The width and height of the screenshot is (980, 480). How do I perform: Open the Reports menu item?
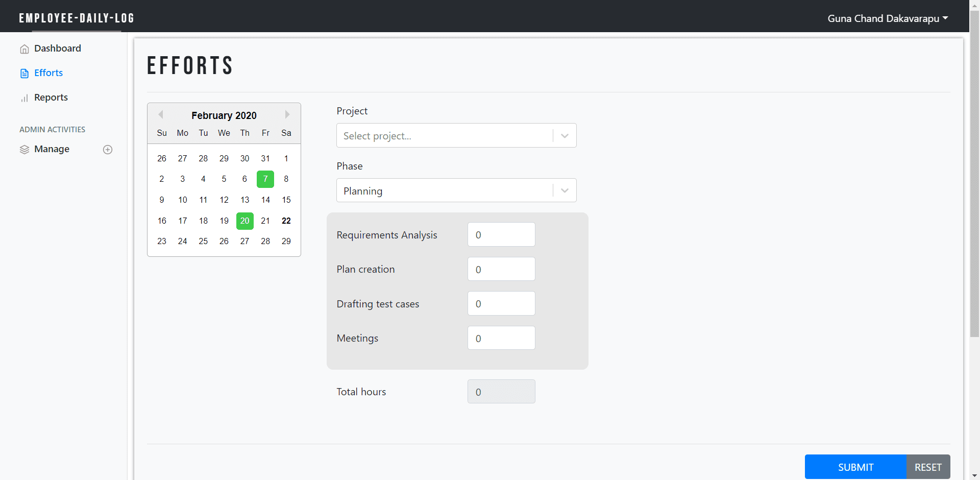(x=51, y=98)
